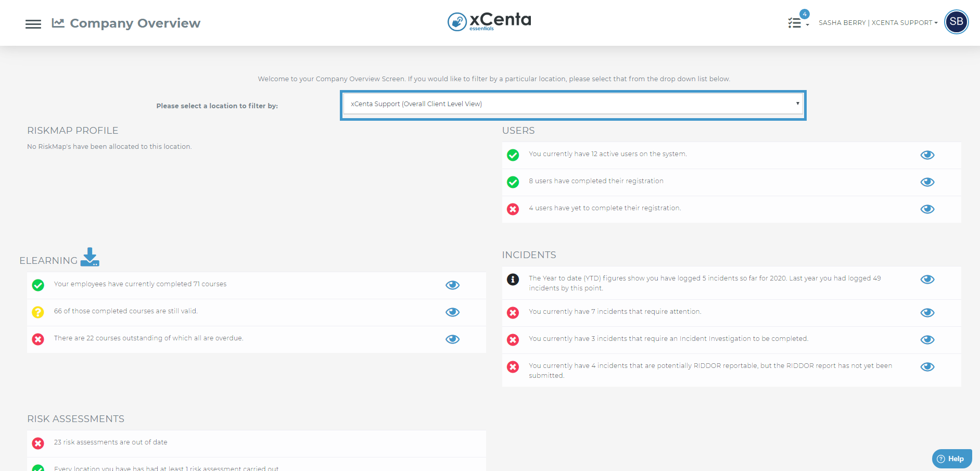Click 'You currently have 12 active users' text
This screenshot has height=471, width=980.
pyautogui.click(x=608, y=154)
